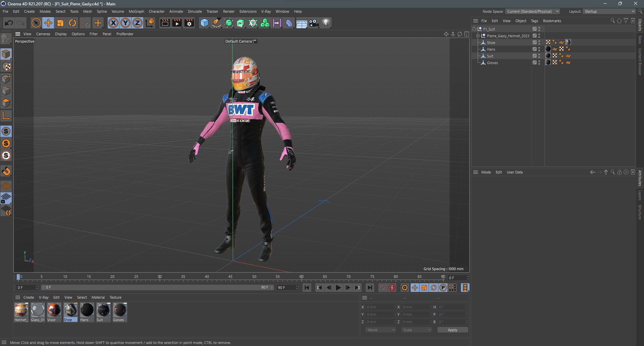Screen dimensions: 644x346
Task: Open the V-Ray menu in main menubar
Action: [x=266, y=11]
